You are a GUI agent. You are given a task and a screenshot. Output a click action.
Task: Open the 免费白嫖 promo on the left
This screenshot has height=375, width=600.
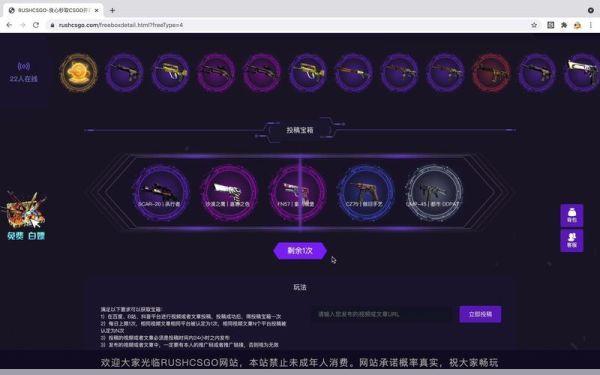tap(25, 215)
